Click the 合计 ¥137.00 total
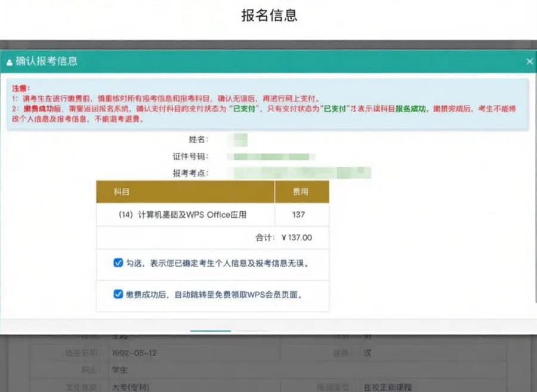This screenshot has height=392, width=537. coord(283,237)
